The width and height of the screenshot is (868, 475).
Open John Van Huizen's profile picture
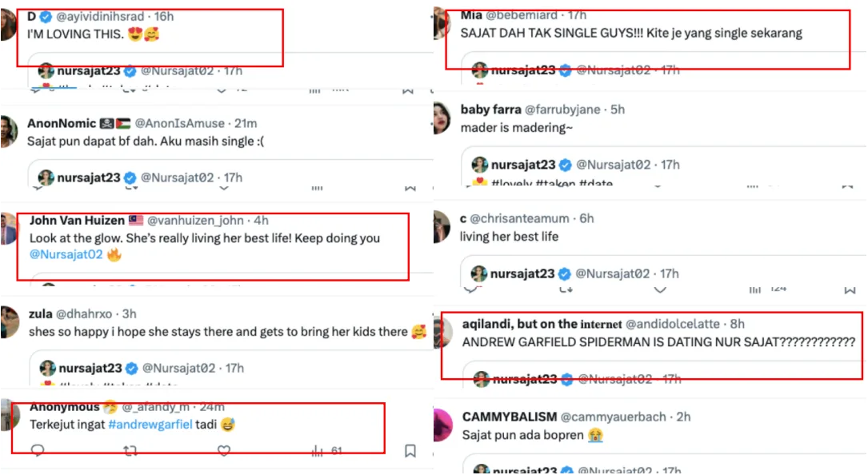coord(7,228)
